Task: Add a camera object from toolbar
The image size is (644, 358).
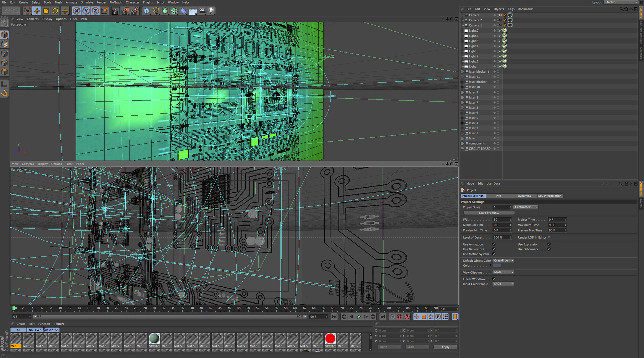Action: [202, 11]
